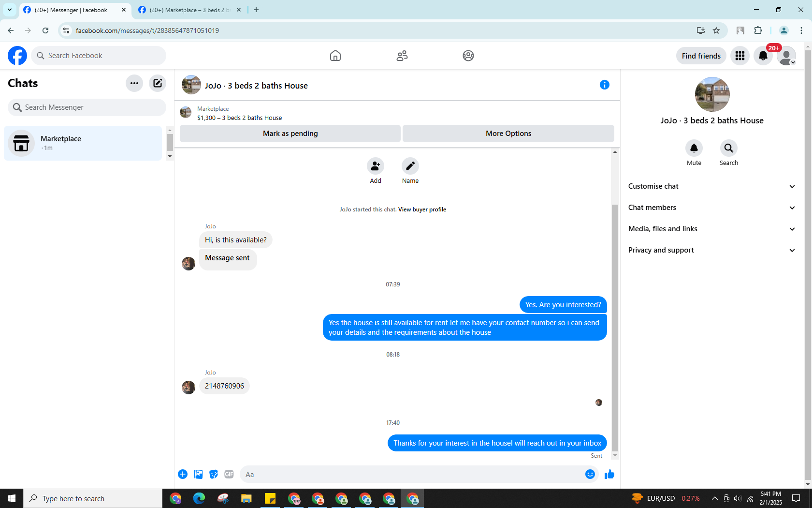Open the listing $1,300 – 3 beds 2 baths House
The height and width of the screenshot is (508, 812).
[239, 118]
